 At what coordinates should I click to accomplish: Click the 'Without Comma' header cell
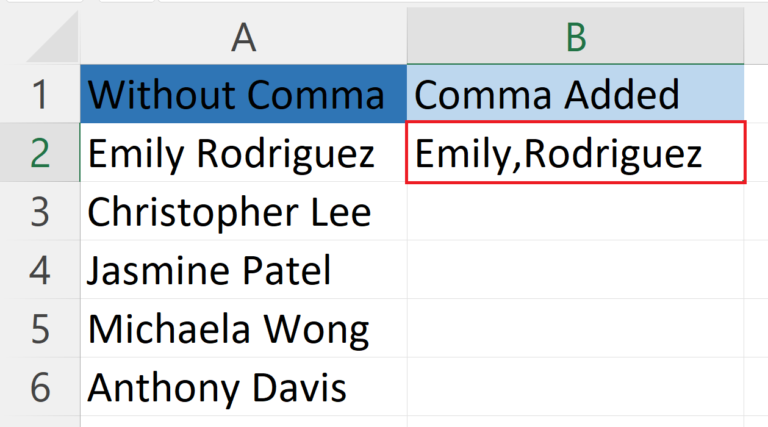pos(243,94)
